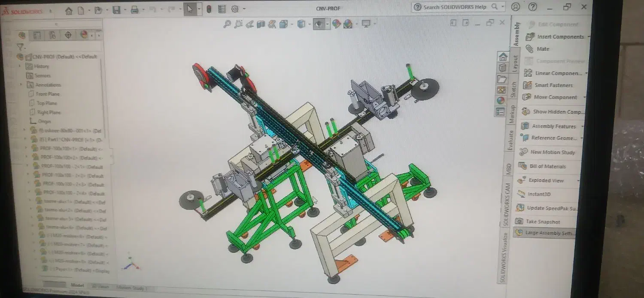Switch to the DimXpertManager crosshair tab
This screenshot has width=644, height=298.
tap(68, 35)
